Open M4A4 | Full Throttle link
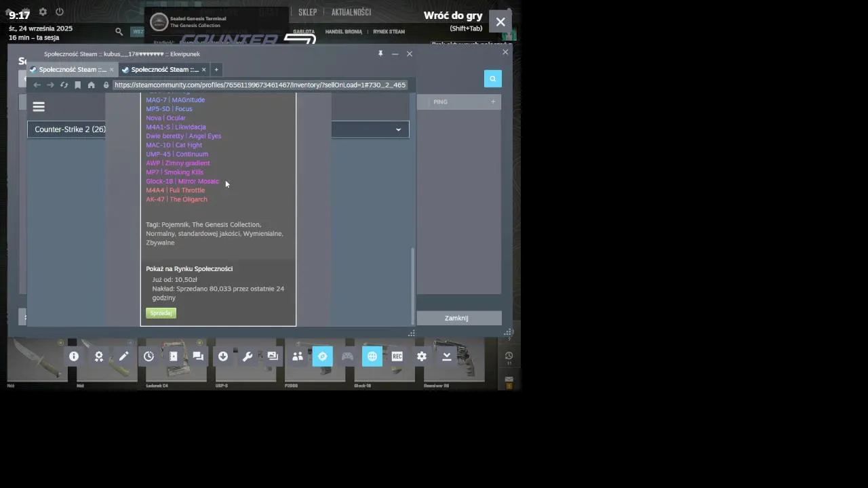 tap(175, 190)
